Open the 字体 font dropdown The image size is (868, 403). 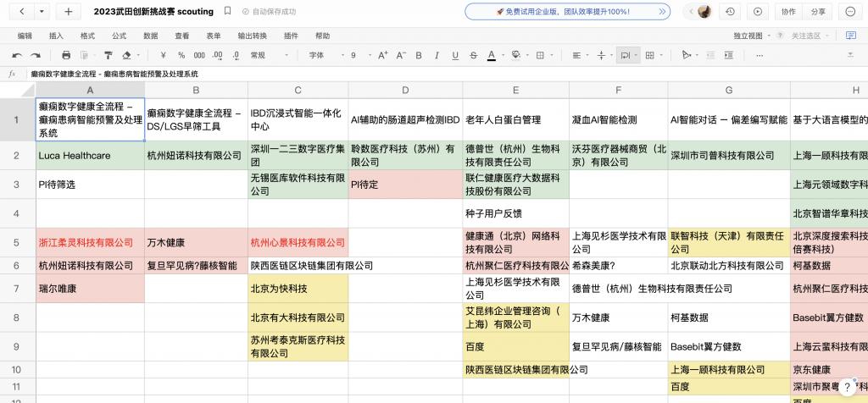pos(326,55)
